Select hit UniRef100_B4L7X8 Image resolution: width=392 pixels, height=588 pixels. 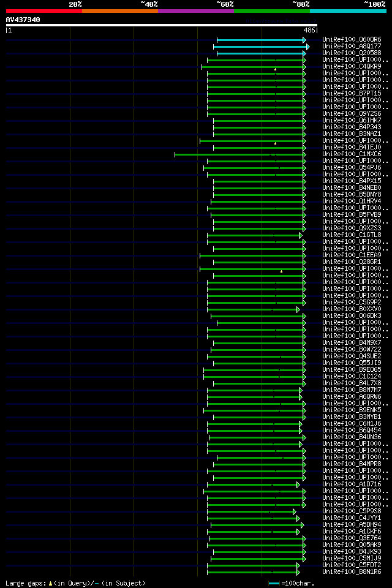[352, 383]
